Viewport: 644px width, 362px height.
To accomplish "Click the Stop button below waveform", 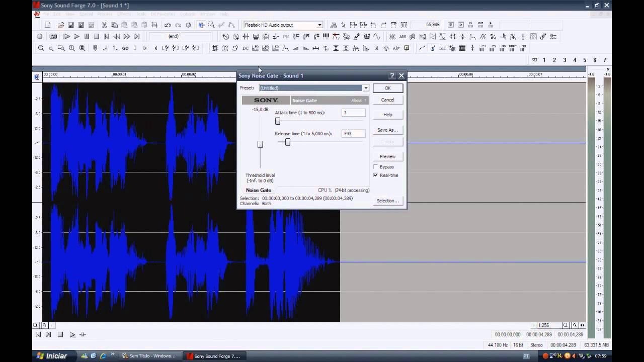I will (60, 334).
